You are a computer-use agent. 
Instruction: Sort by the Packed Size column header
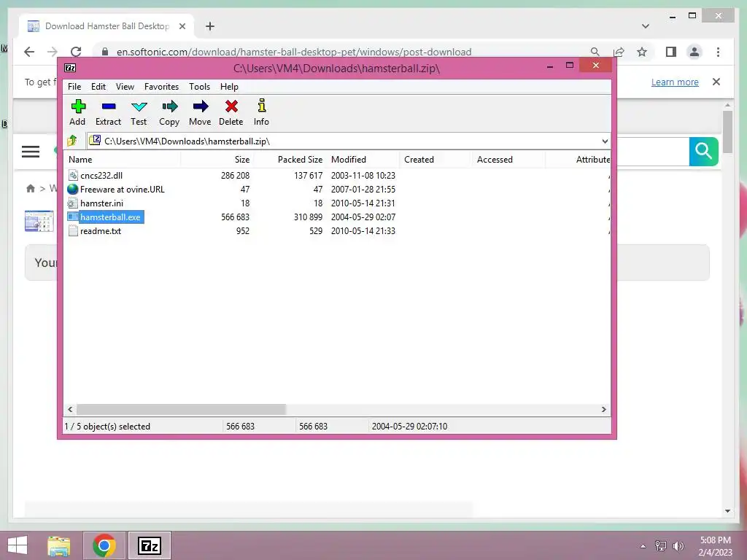point(290,160)
